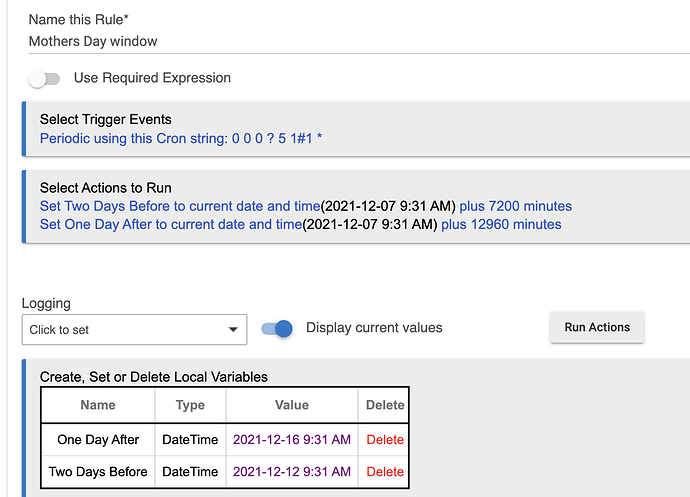Click the 'Use Required Expression' label
The width and height of the screenshot is (690, 497).
(152, 78)
